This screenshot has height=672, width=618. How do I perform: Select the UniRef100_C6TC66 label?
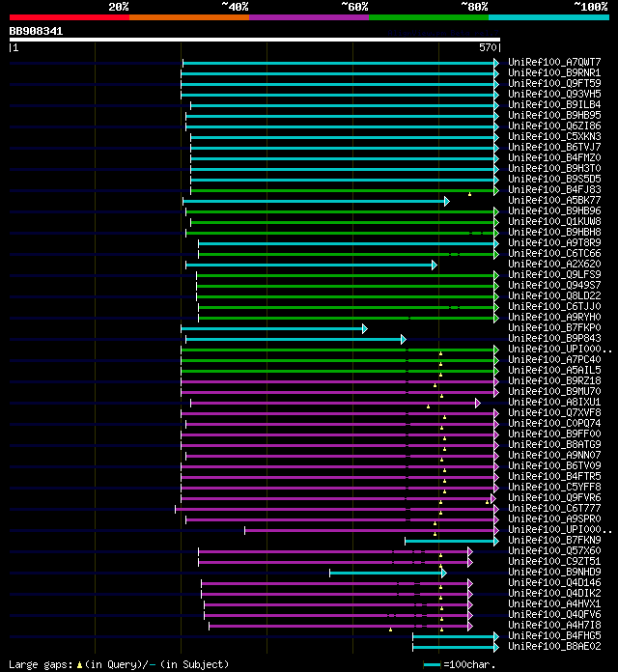[x=554, y=253]
